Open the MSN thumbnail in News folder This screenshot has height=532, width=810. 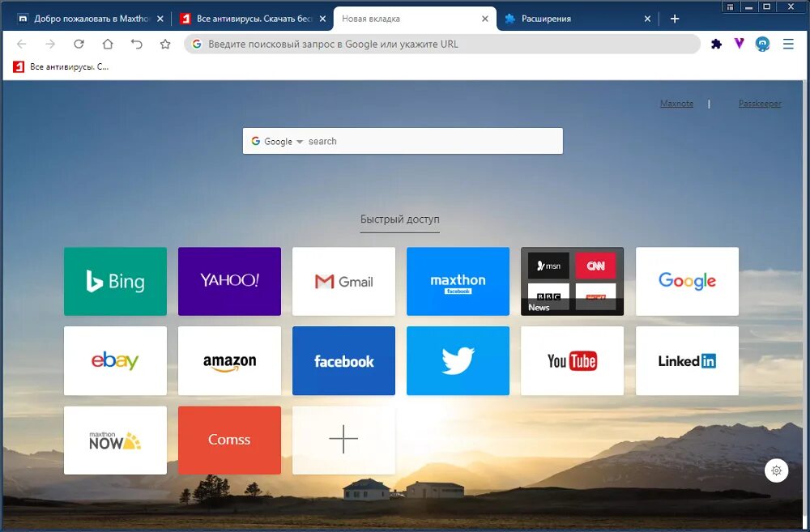coord(548,266)
